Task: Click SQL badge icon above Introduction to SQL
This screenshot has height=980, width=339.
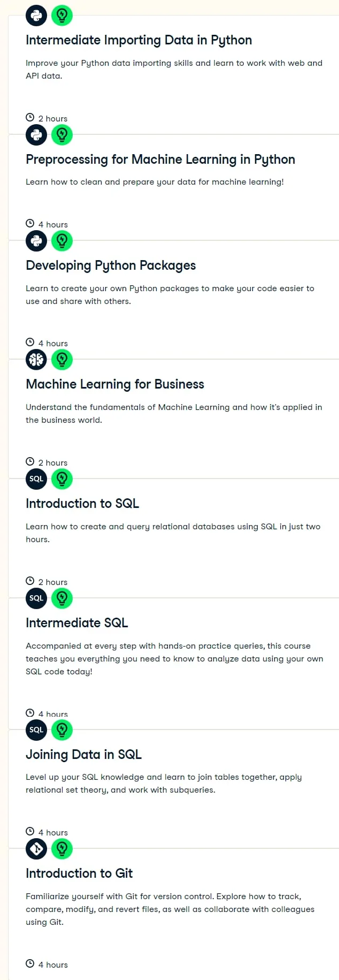Action: [x=36, y=479]
